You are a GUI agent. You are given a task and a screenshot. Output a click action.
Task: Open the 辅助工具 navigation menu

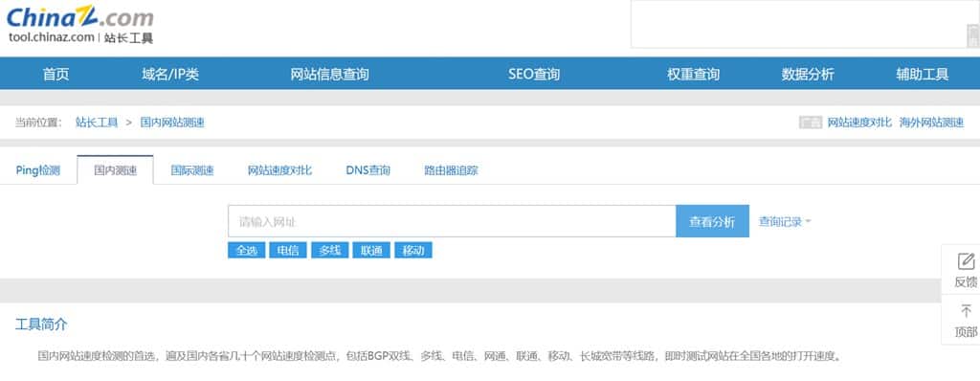pyautogui.click(x=922, y=75)
